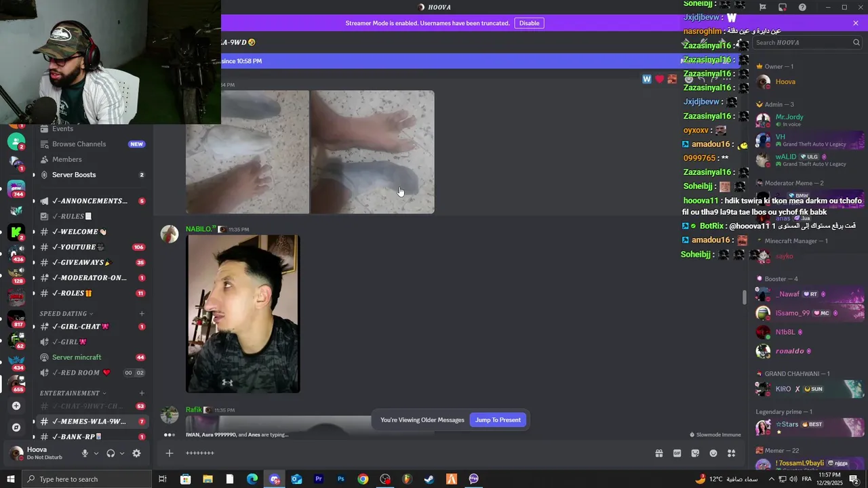Viewport: 868px width, 488px height.
Task: Disable Streamer Mode
Action: click(529, 23)
